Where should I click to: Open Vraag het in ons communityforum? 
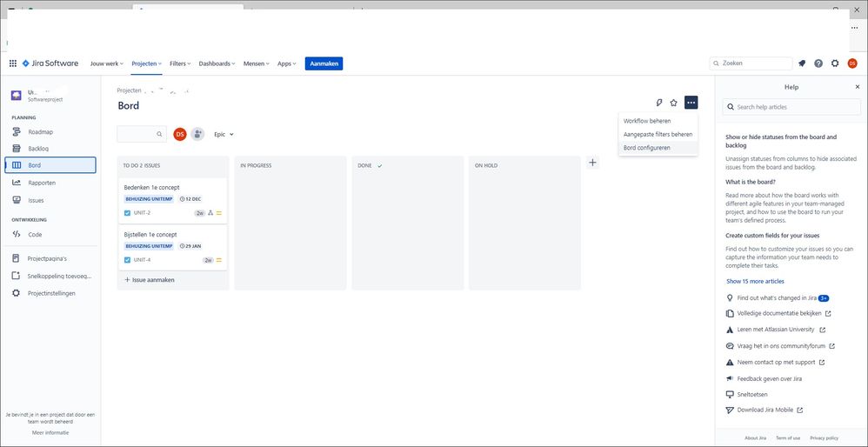pos(780,346)
